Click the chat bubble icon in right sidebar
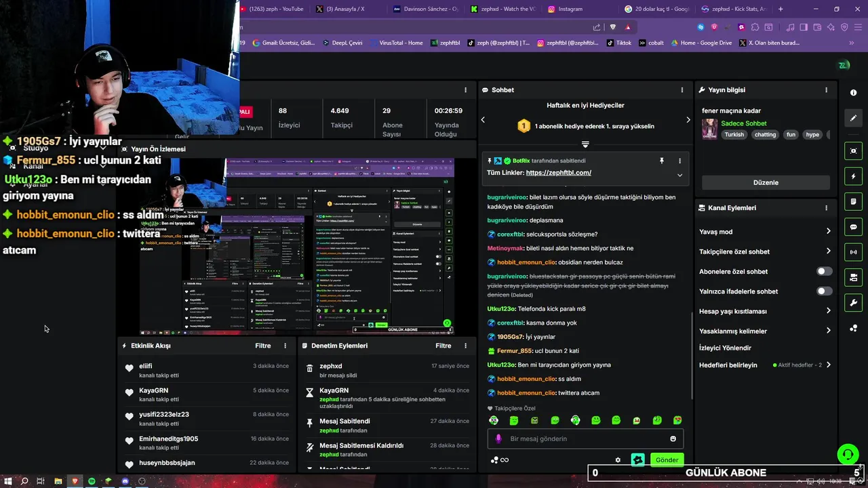868x488 pixels. tap(853, 226)
